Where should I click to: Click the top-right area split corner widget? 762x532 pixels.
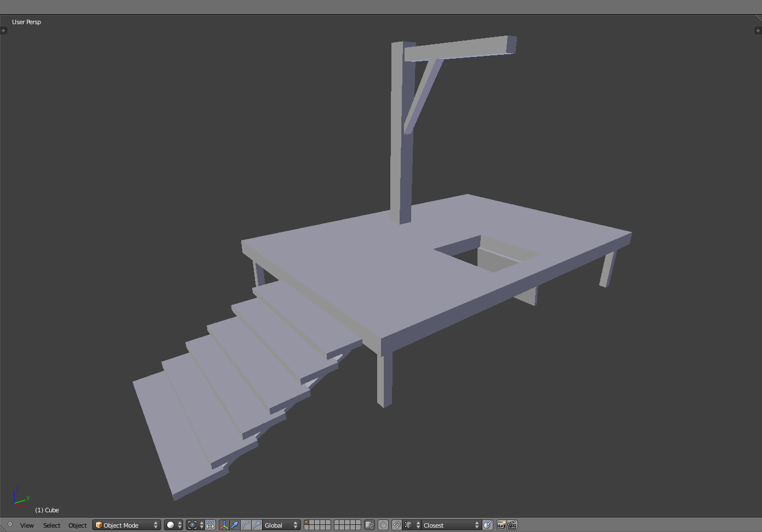(x=759, y=18)
